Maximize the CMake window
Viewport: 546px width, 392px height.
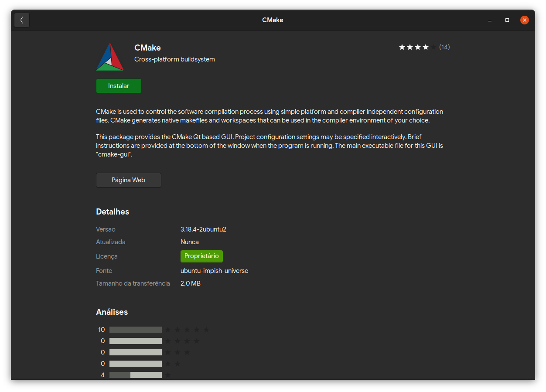507,20
